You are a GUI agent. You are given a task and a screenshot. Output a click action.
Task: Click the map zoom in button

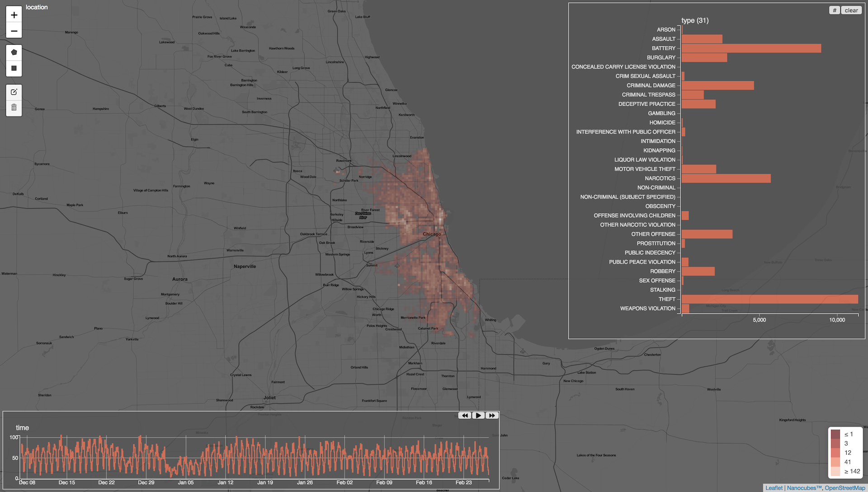(x=14, y=15)
